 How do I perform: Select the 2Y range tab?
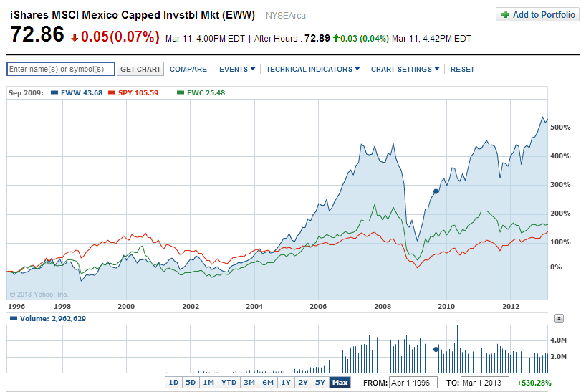point(303,382)
